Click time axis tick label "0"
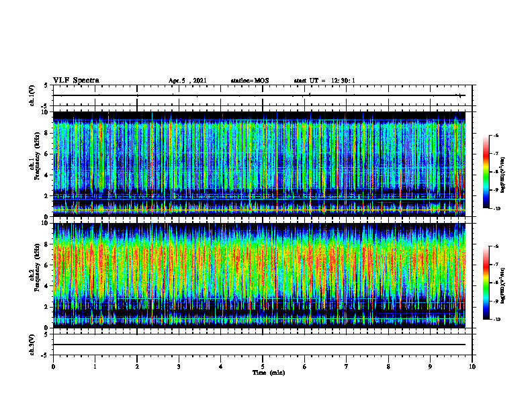Viewport: 532px width, 411px height. (x=53, y=367)
